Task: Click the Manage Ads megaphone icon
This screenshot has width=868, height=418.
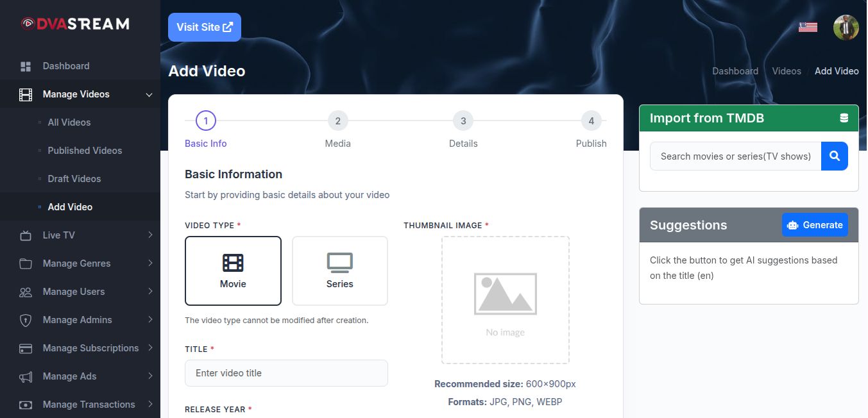Action: coord(26,376)
